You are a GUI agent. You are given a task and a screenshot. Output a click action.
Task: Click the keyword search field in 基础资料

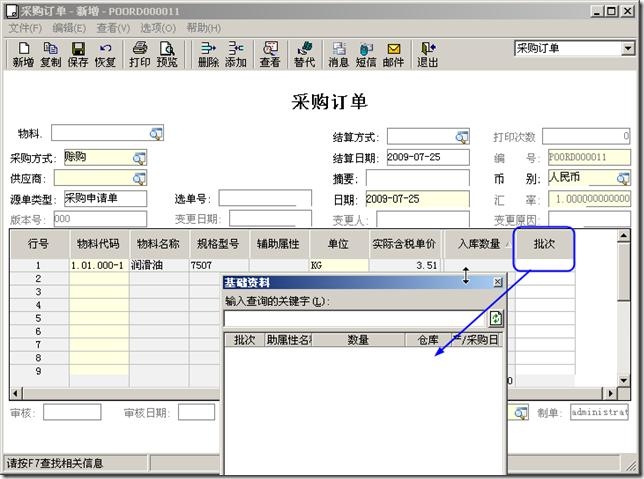click(354, 318)
